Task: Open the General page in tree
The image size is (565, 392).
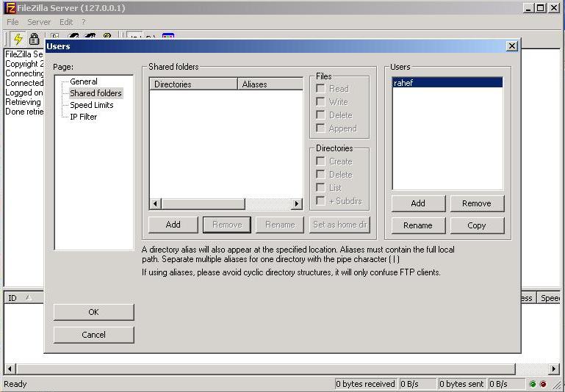Action: (x=84, y=81)
